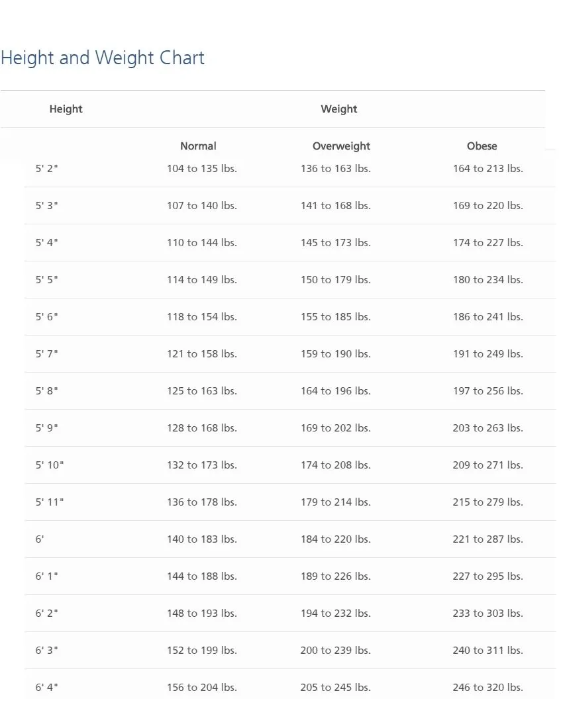Click the 246 to 320 lbs. cell
This screenshot has width=563, height=728.
(488, 688)
